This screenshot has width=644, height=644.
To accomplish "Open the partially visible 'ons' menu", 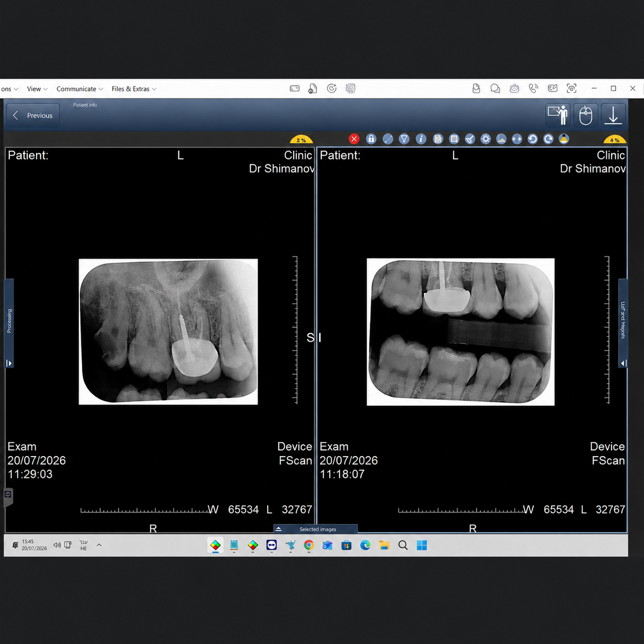I will tap(9, 89).
